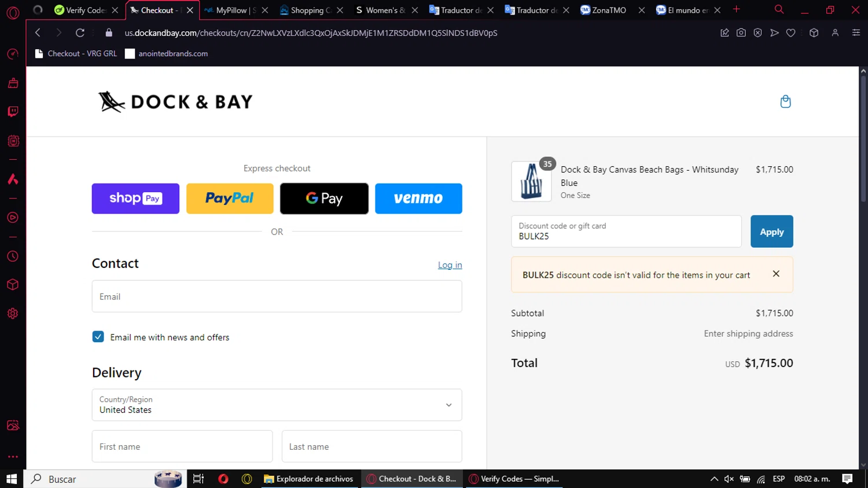Click the Dock & Bay logo
The image size is (868, 488).
point(175,102)
